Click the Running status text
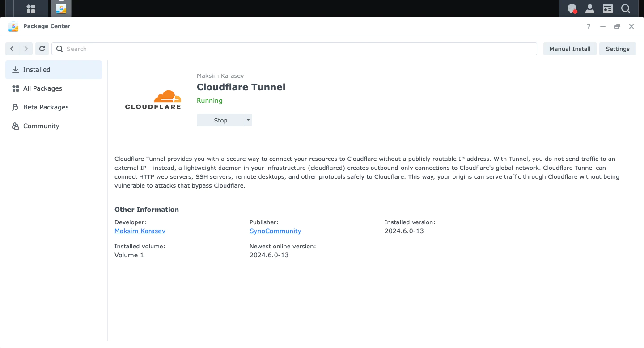 pyautogui.click(x=210, y=101)
